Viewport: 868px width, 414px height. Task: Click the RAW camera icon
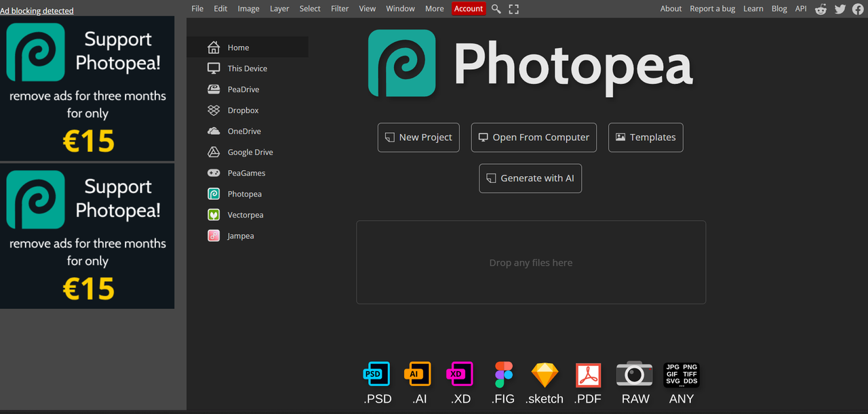point(634,374)
